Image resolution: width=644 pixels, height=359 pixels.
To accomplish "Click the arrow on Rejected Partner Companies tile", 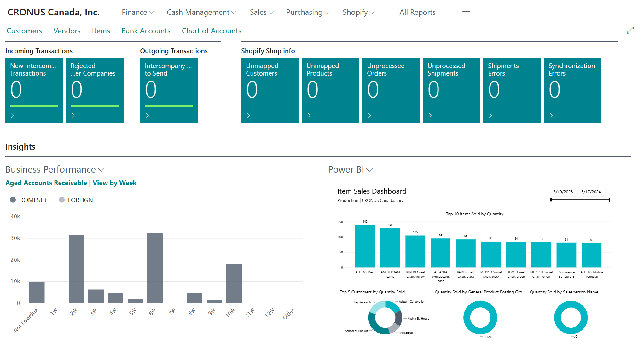I will (x=73, y=116).
